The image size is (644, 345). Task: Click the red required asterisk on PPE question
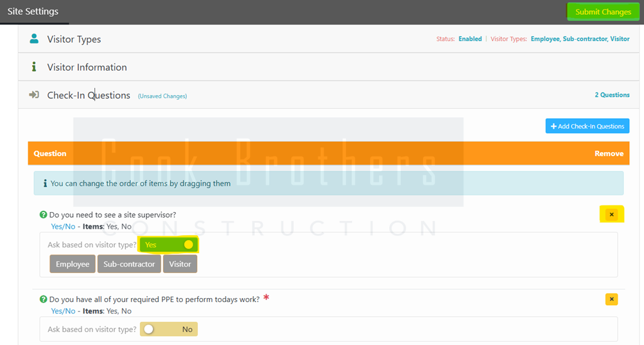coord(266,297)
